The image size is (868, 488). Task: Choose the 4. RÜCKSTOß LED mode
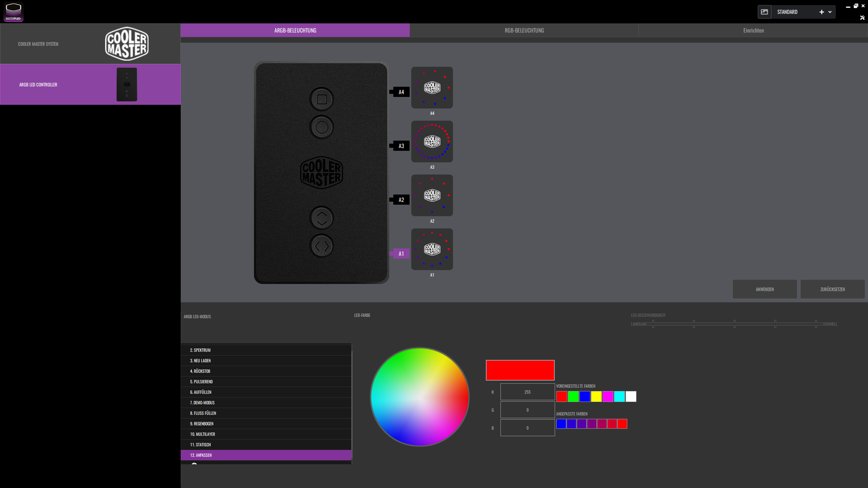(266, 371)
